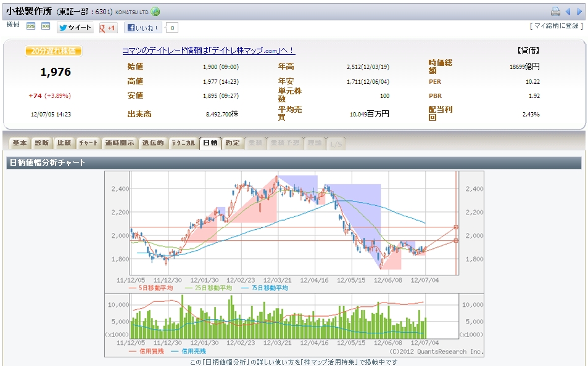
Task: Go to previous stock with left arrow
Action: click(x=569, y=12)
